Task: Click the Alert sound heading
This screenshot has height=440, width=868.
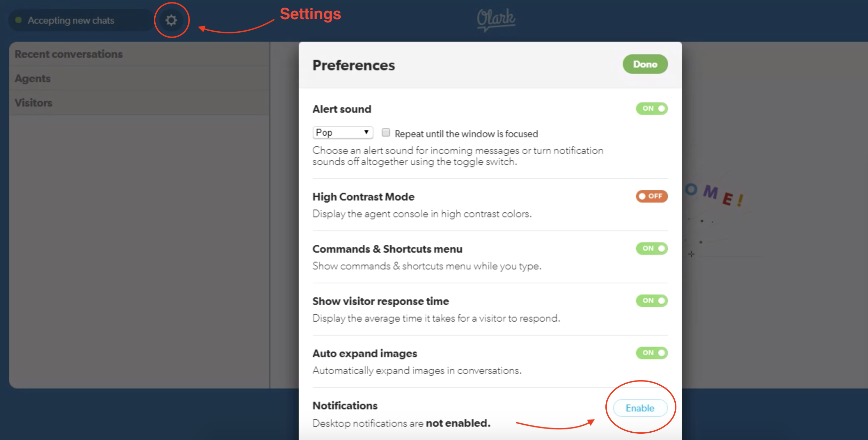Action: pos(342,109)
